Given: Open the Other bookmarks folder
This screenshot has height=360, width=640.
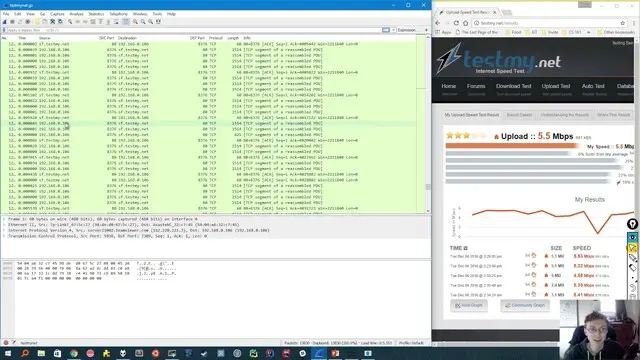Looking at the screenshot, I should [x=616, y=32].
